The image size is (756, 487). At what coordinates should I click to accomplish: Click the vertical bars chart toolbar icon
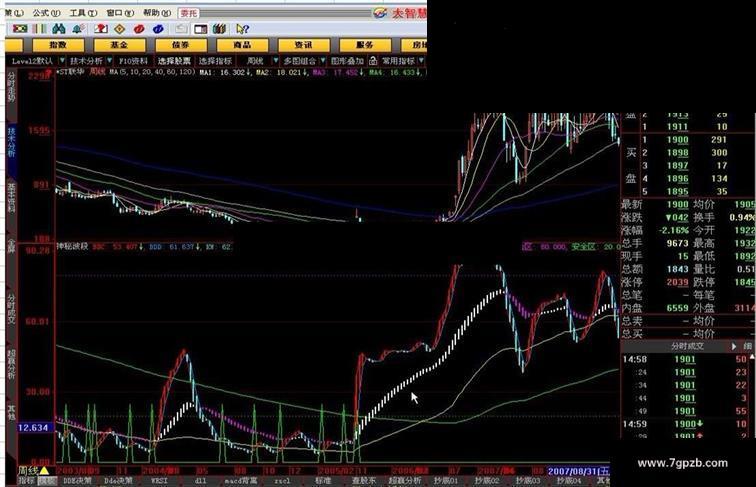39,29
